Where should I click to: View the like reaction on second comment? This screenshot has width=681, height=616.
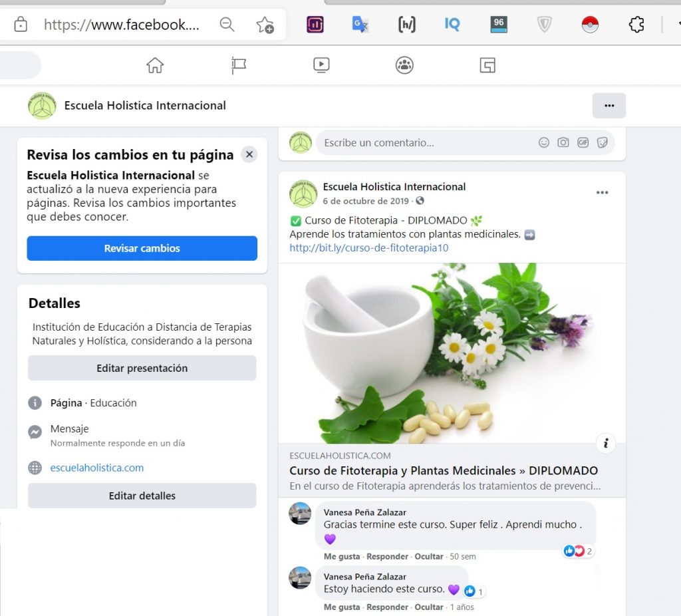474,591
